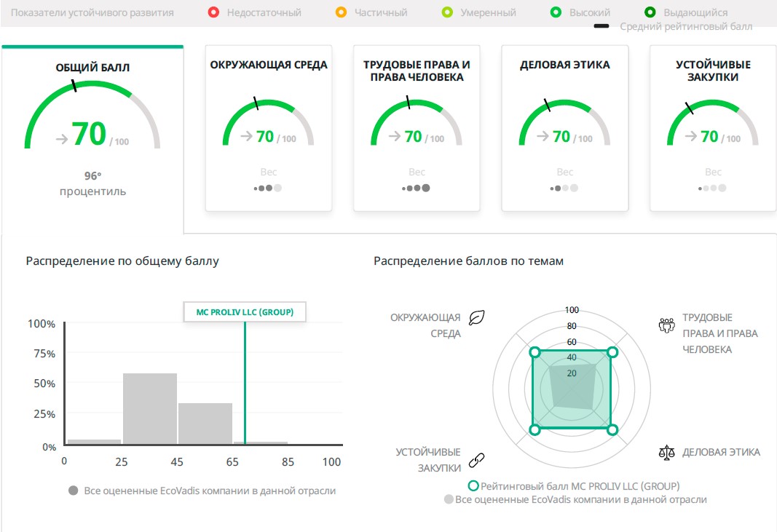Toggle the green MC PROLIV rating series in the radar legend

(x=473, y=486)
